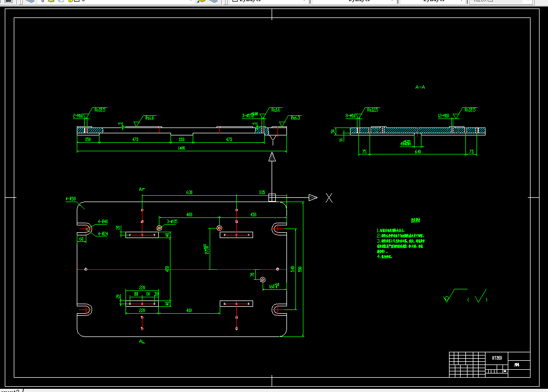Select the 275 toleranced vertical dimension

click(206, 249)
